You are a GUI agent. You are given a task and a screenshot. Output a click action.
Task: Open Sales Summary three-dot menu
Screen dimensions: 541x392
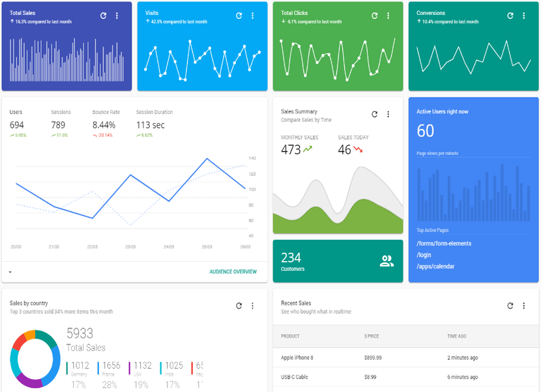coord(388,115)
